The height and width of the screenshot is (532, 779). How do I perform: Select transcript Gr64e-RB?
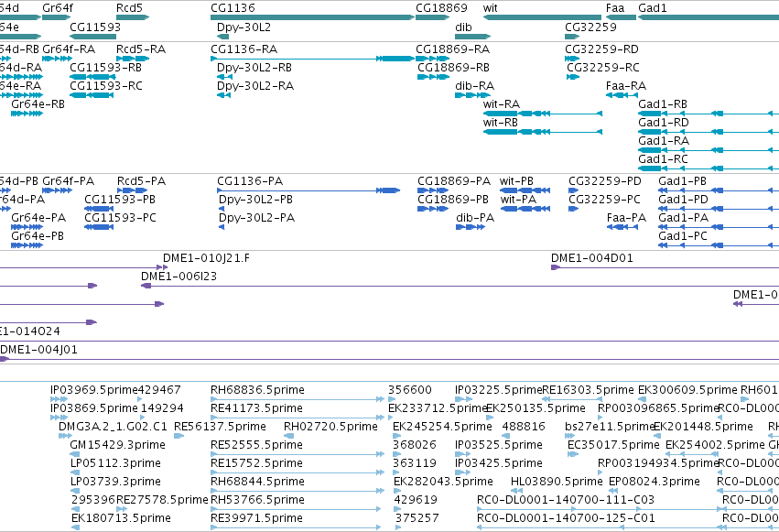tap(27, 114)
